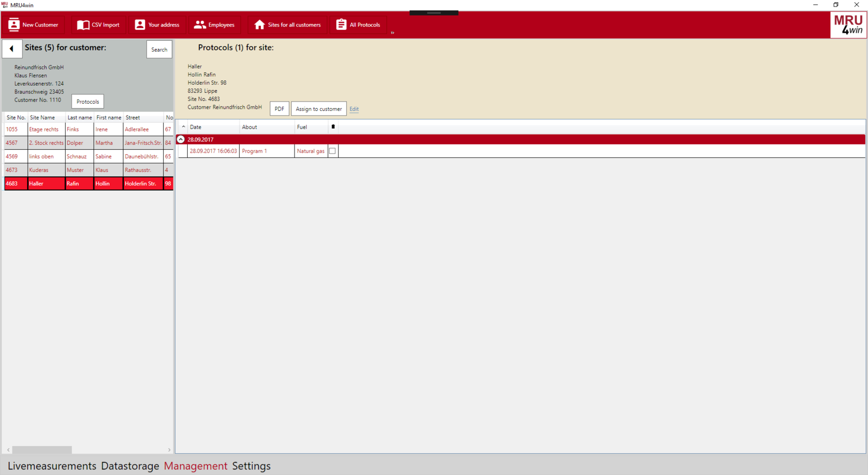Open the All Protocols list

coord(358,25)
